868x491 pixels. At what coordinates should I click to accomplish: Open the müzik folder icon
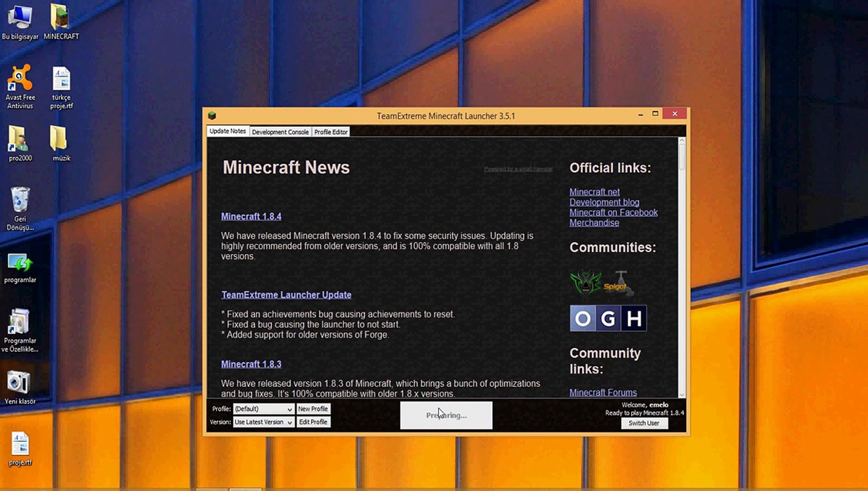point(61,143)
